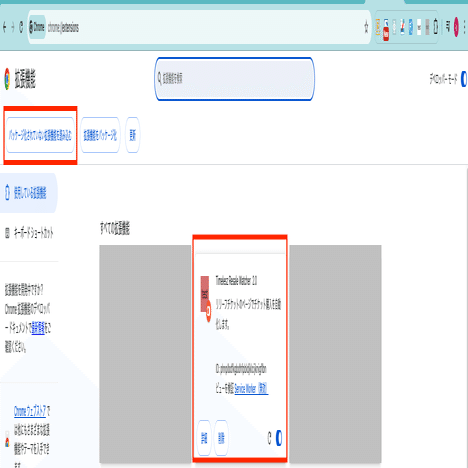Select the my extensions sidebar item
The height and width of the screenshot is (468, 468).
(29, 193)
